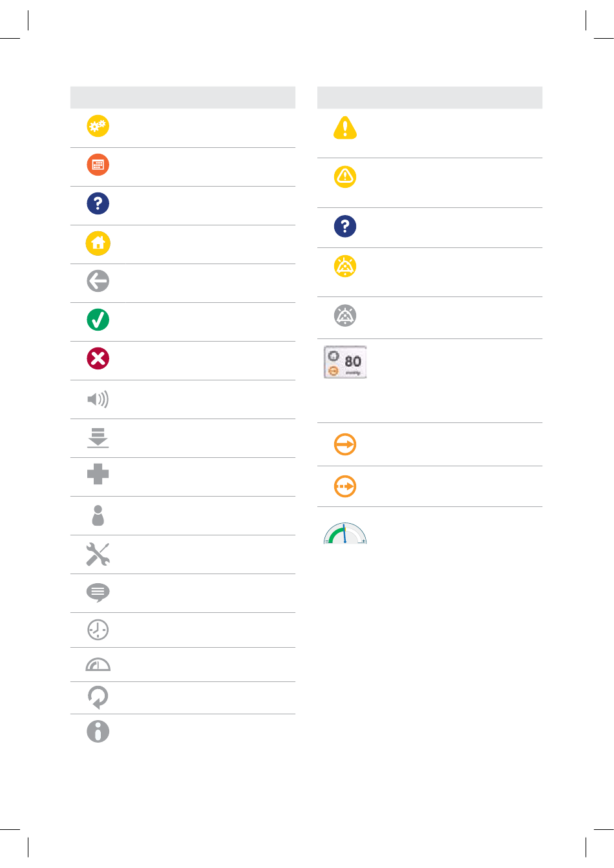Click the yellow triangle warning icon
Image resolution: width=614 pixels, height=868 pixels.
345,128
